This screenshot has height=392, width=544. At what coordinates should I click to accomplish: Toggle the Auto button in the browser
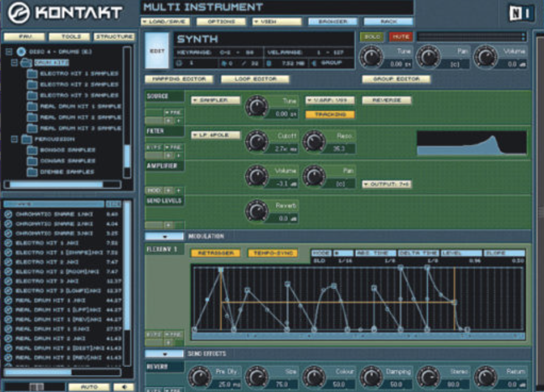click(89, 387)
